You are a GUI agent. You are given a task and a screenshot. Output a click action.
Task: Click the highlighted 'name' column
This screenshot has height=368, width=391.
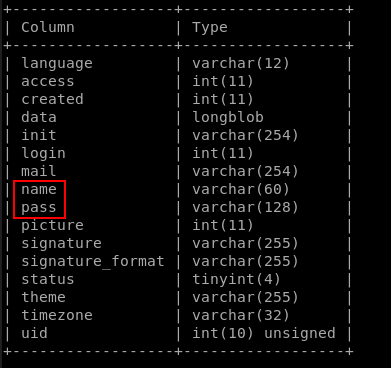(x=39, y=190)
